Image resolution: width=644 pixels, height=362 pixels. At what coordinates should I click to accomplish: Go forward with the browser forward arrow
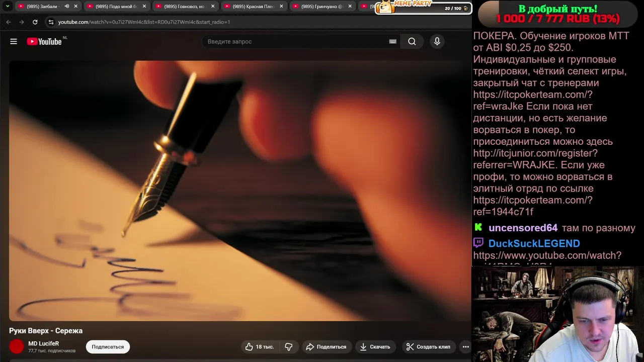click(x=21, y=22)
